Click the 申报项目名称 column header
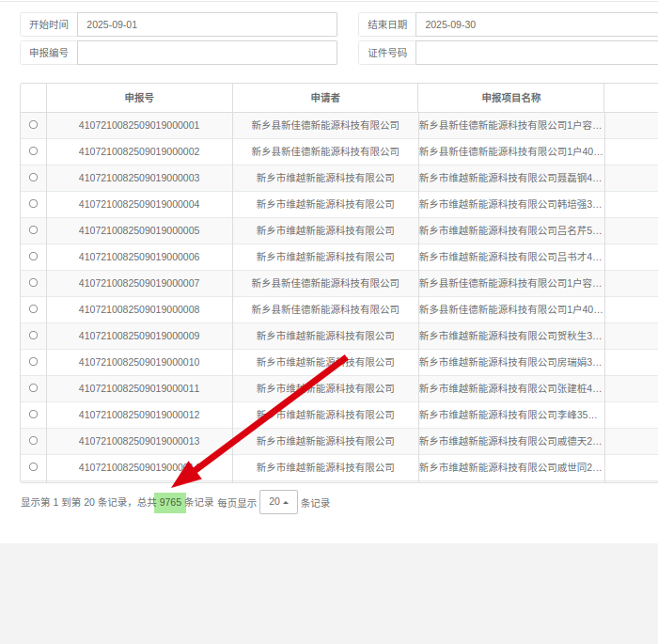Image resolution: width=658 pixels, height=644 pixels. [510, 98]
